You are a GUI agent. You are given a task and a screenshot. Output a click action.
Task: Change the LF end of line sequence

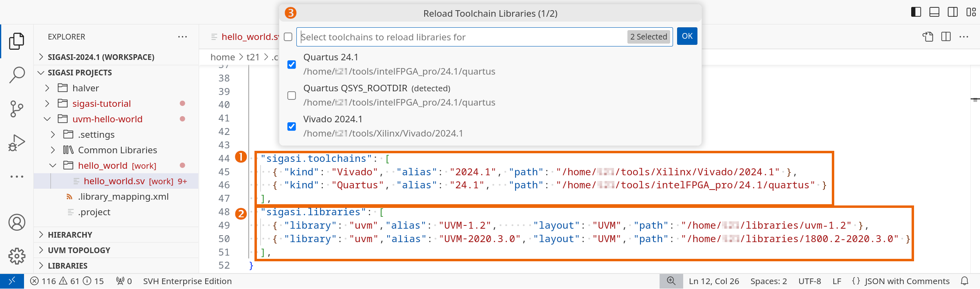[x=837, y=281]
